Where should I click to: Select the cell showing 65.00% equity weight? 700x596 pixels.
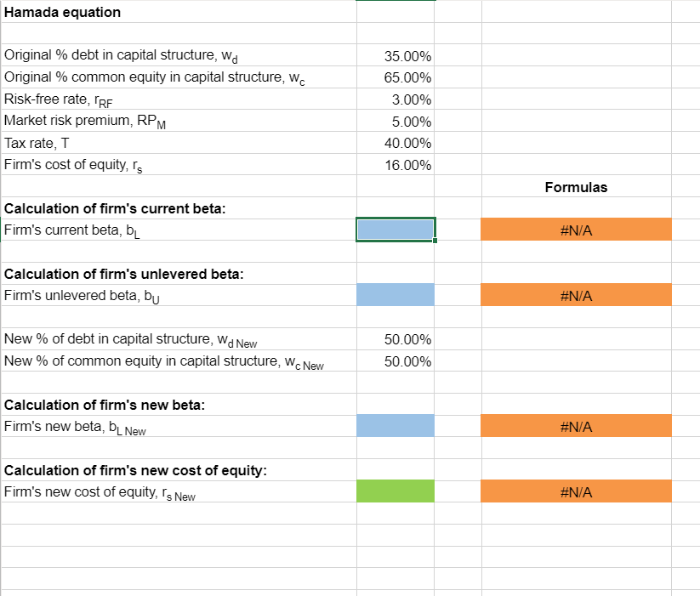(x=395, y=77)
